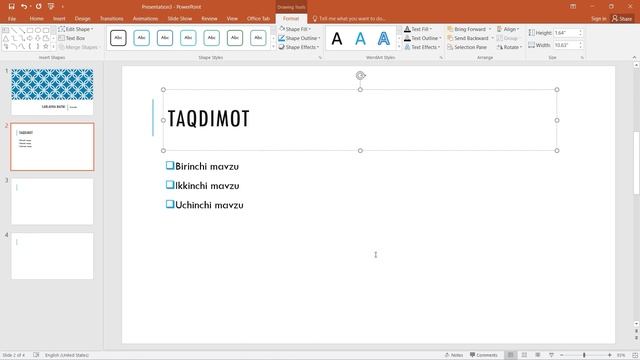Open the Edit Shape dropdown

click(76, 29)
